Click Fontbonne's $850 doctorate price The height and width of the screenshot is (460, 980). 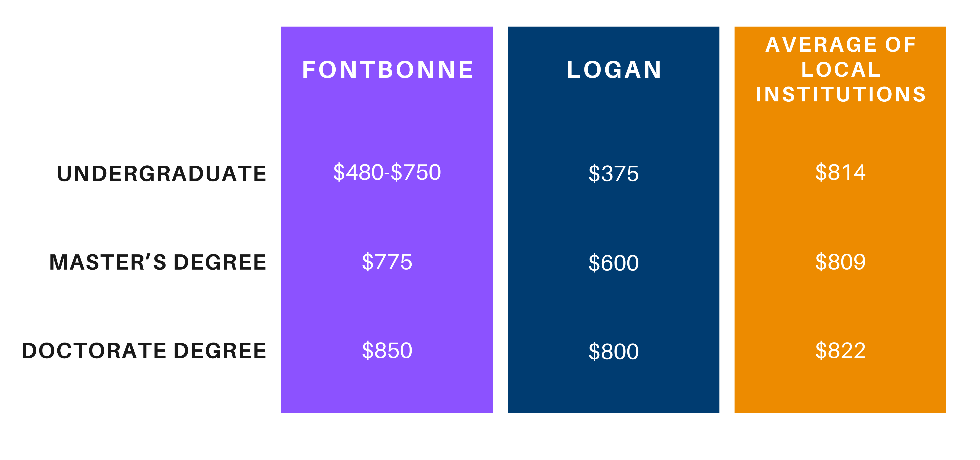(387, 350)
